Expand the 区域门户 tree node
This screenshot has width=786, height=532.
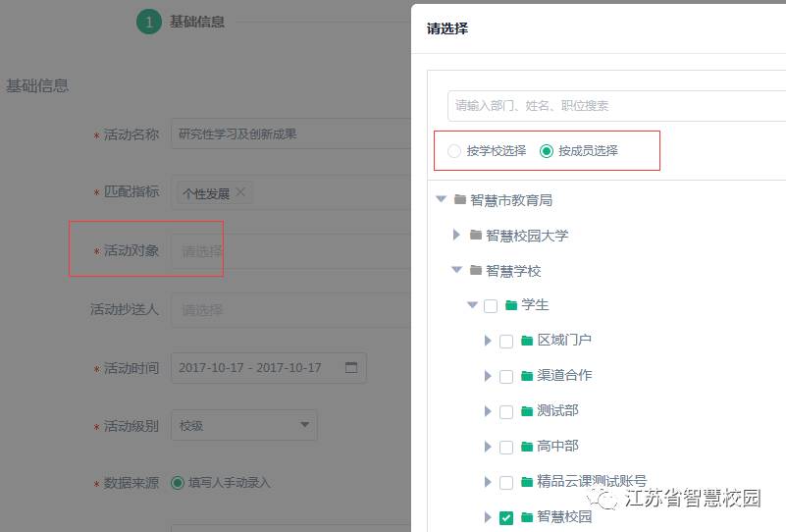pos(488,341)
